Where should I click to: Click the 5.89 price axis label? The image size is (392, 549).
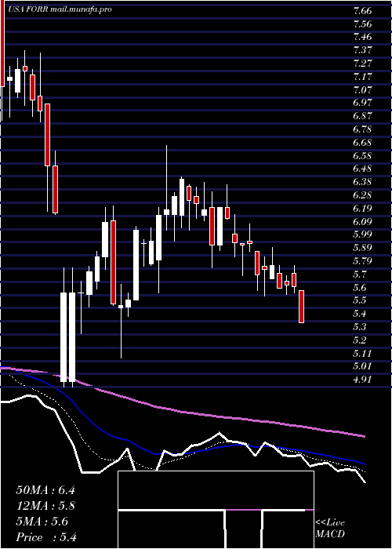coord(362,248)
